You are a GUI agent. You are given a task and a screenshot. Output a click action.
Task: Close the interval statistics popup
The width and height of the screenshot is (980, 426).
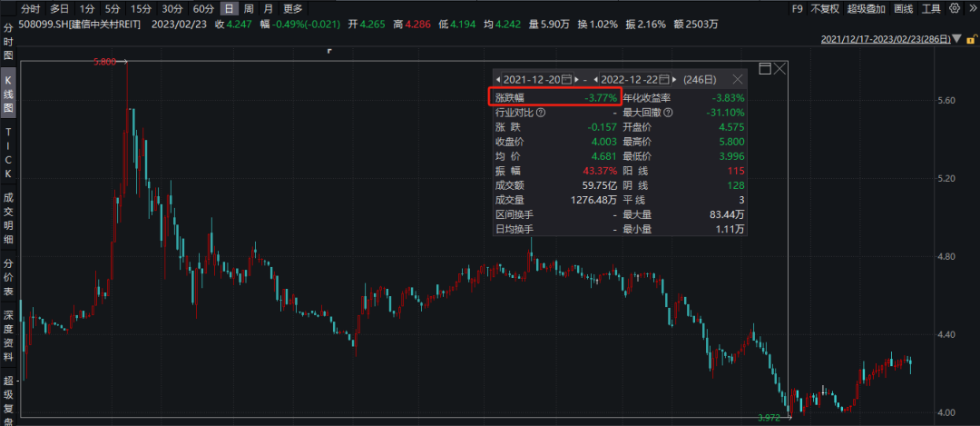coord(738,79)
